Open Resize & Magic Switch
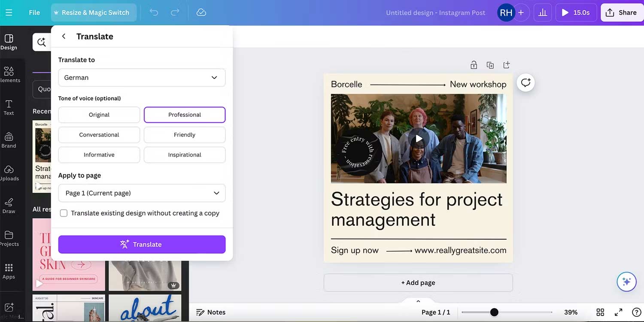Viewport: 644px width, 322px height. pos(93,12)
